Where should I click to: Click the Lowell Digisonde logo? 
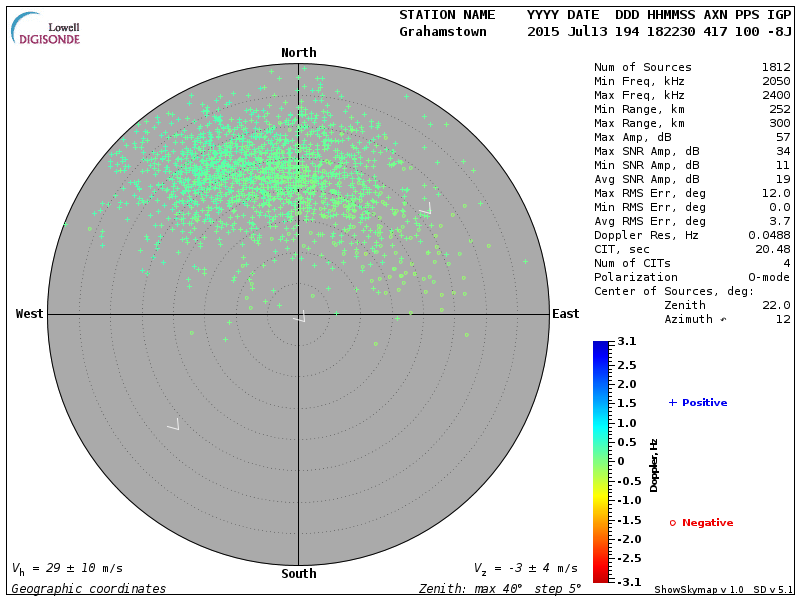(47, 30)
